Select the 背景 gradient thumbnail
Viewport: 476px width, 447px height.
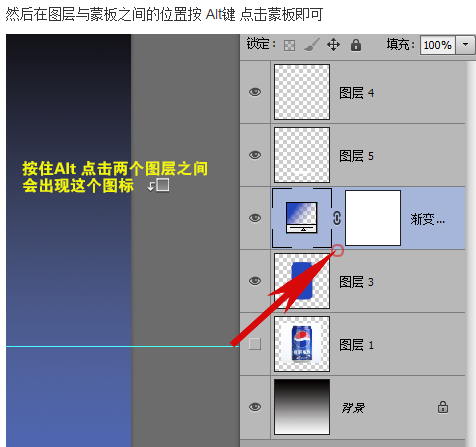pos(302,407)
